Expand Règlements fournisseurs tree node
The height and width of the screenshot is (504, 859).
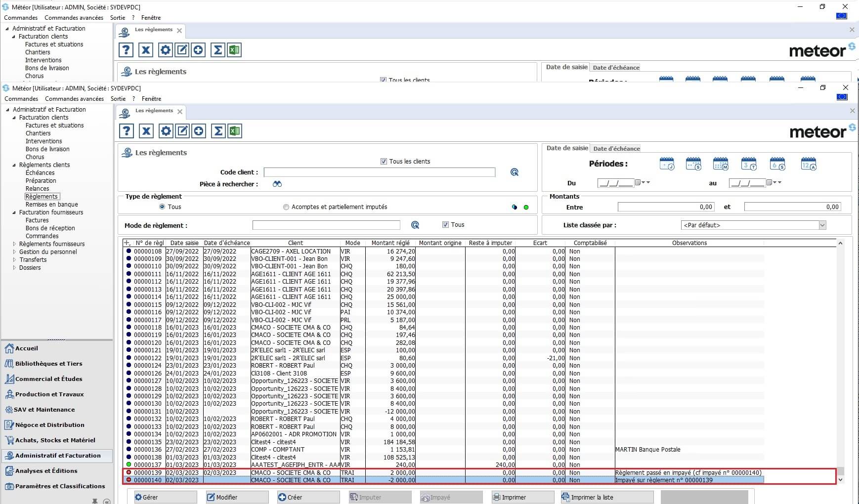point(14,244)
